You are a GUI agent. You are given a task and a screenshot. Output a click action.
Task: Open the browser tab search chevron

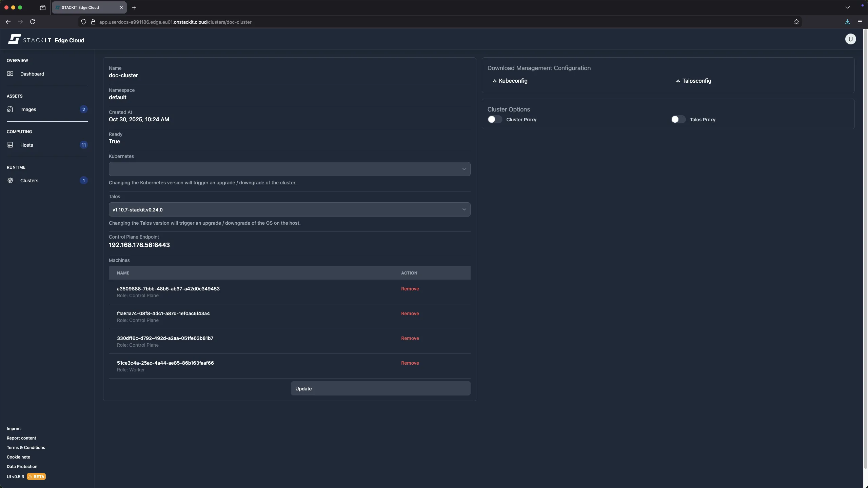[847, 7]
